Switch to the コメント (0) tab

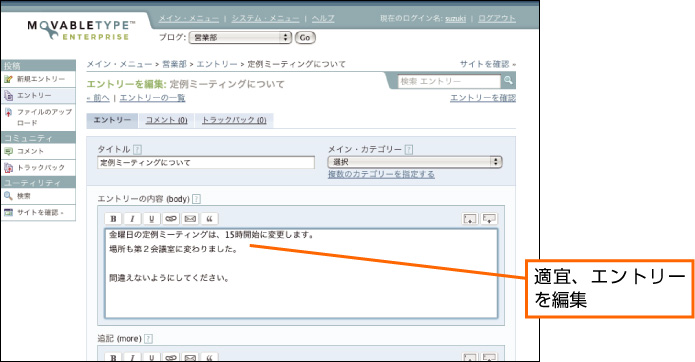pos(166,120)
